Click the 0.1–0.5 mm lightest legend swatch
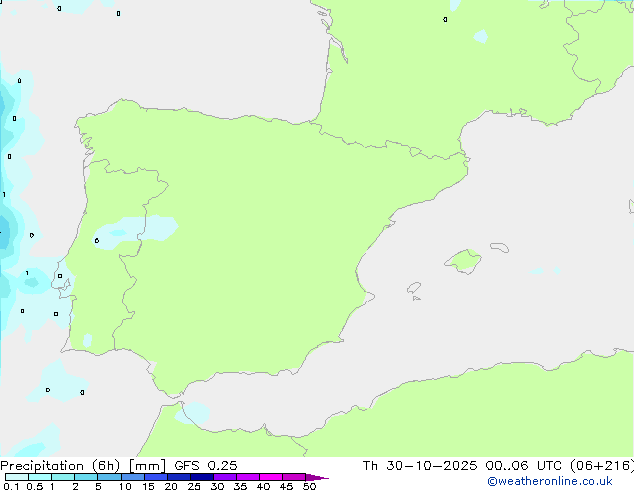634x490 pixels. (x=17, y=477)
